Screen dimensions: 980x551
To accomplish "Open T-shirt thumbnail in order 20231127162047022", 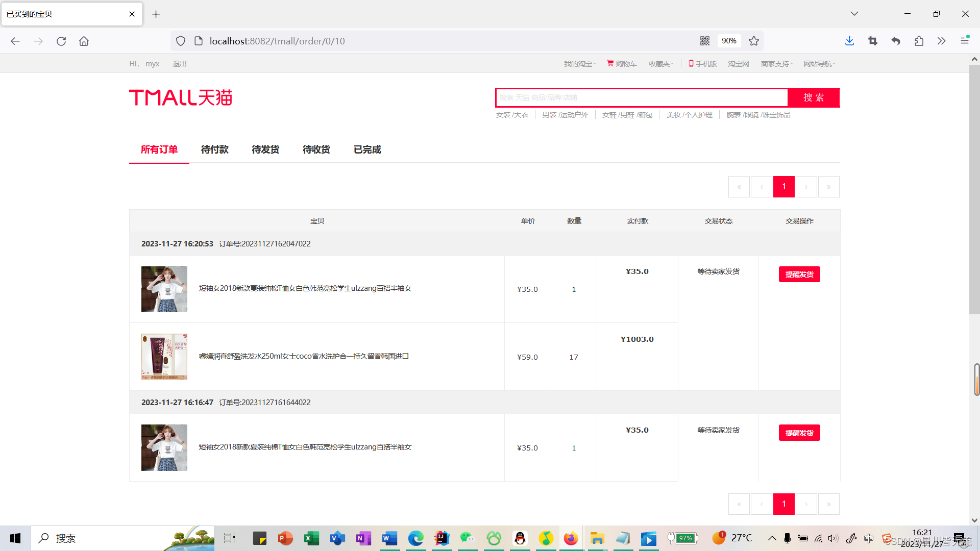I will (164, 289).
